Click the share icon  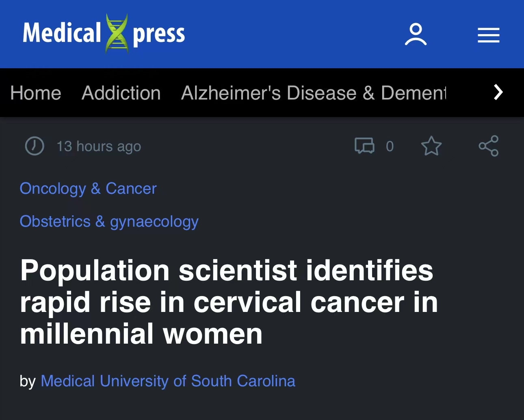click(x=488, y=146)
